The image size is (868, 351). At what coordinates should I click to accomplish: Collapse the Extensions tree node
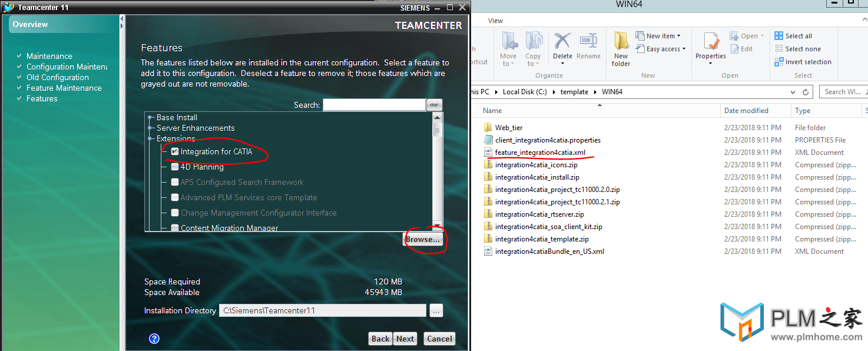pyautogui.click(x=151, y=138)
